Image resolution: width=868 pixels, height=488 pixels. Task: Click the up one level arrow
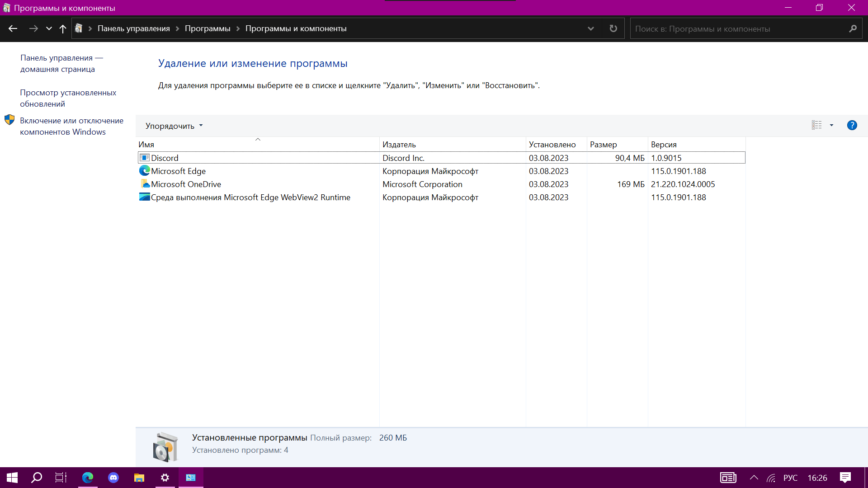click(x=63, y=28)
